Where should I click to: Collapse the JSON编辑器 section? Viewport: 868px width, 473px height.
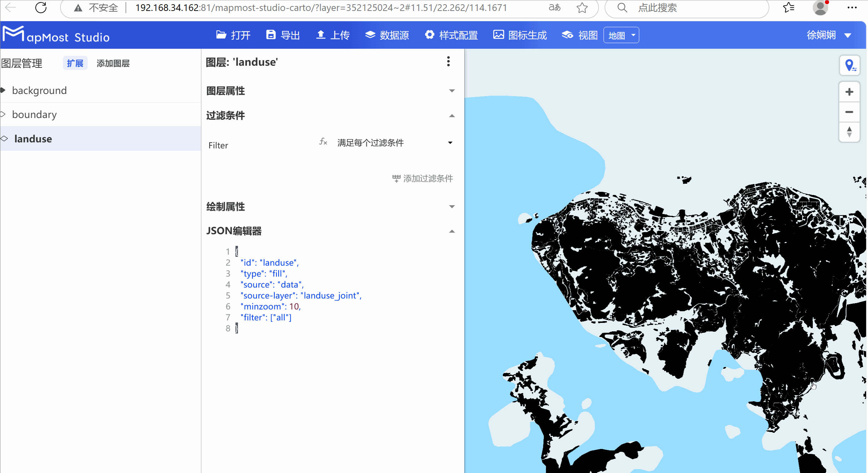(452, 231)
